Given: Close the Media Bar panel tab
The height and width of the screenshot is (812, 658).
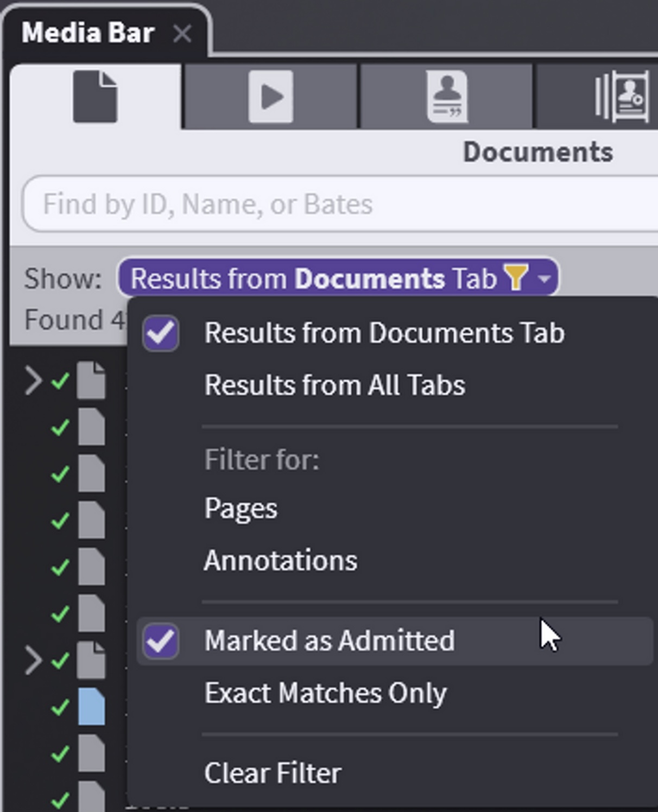Looking at the screenshot, I should click(182, 34).
